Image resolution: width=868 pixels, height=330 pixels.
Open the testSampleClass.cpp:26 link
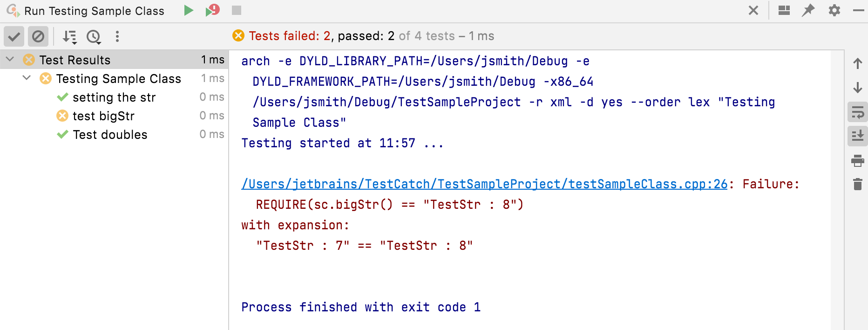pyautogui.click(x=484, y=184)
